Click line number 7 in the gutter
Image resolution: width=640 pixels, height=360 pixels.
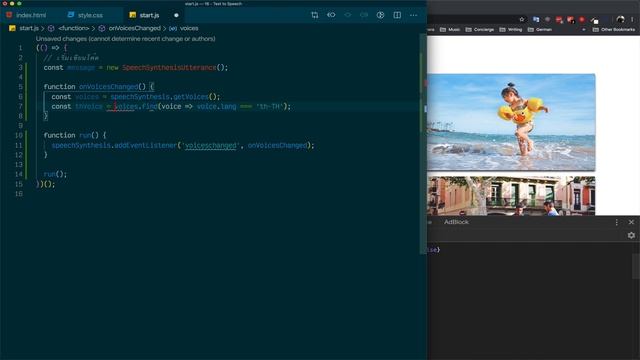coord(20,107)
